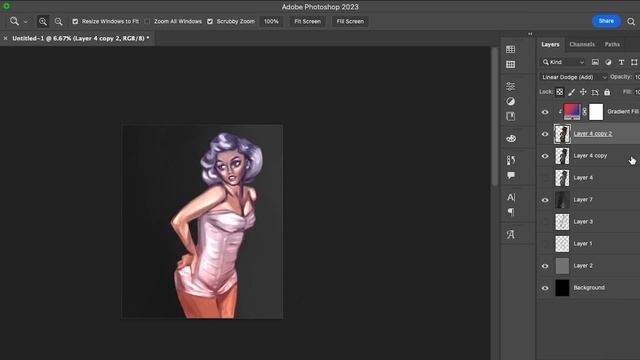Hide the Background layer eye icon
This screenshot has width=640, height=360.
pyautogui.click(x=545, y=288)
